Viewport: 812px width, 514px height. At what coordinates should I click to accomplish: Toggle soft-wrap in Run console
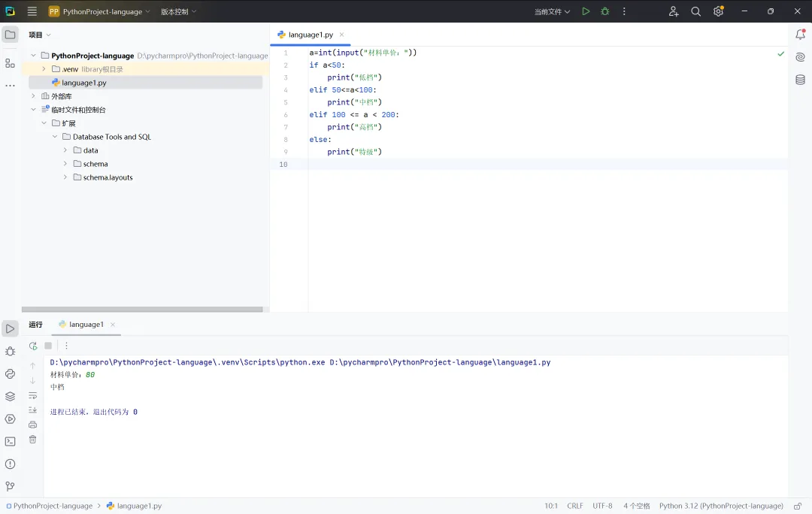[x=32, y=395]
